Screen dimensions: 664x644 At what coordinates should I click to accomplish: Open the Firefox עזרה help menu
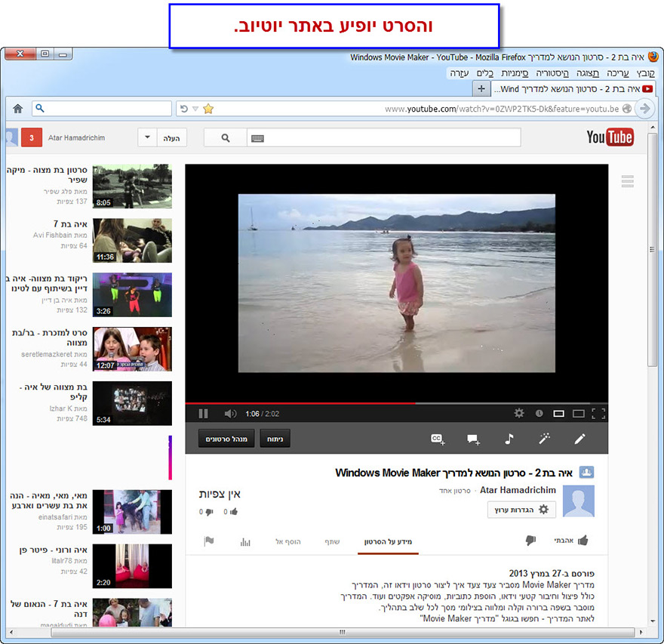coord(459,73)
